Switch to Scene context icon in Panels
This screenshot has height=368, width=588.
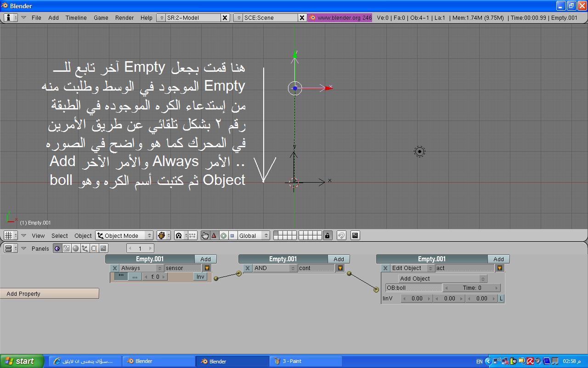tap(103, 248)
